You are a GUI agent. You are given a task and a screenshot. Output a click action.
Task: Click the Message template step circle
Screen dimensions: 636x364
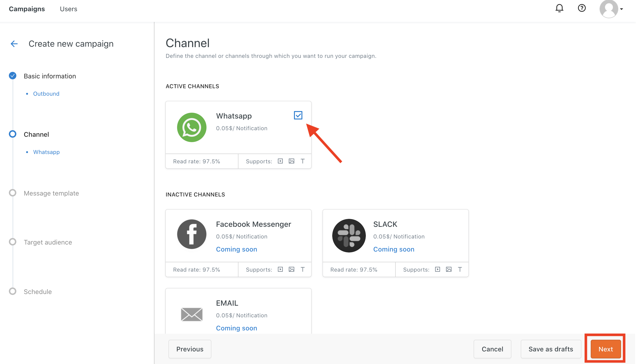point(13,193)
